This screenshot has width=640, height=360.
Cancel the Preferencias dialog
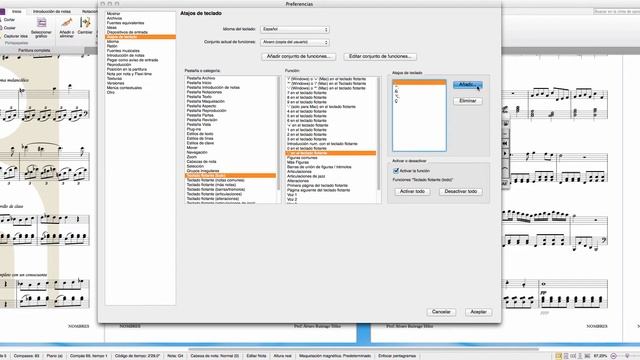pyautogui.click(x=441, y=312)
